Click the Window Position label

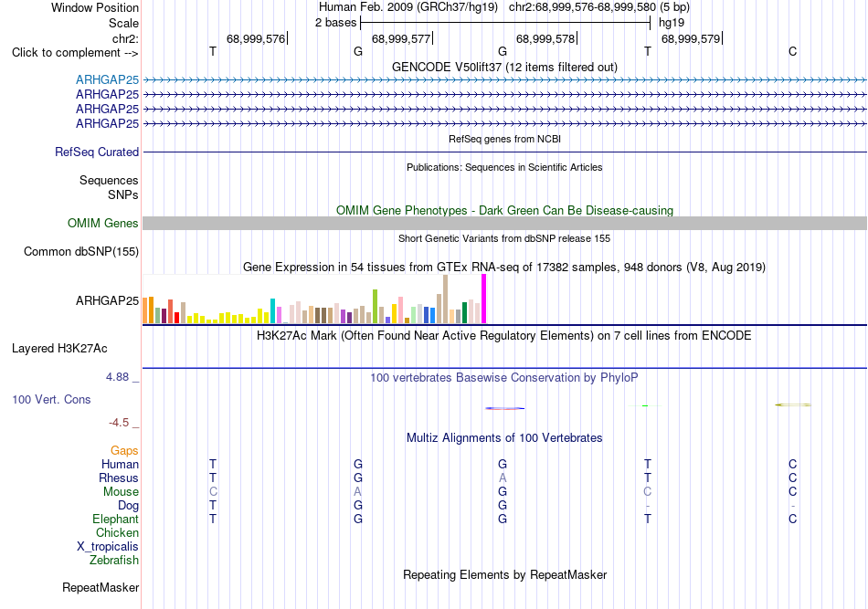point(95,7)
